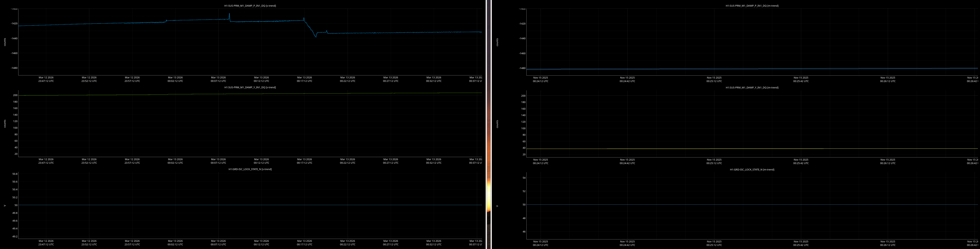Click the 54 y-axis tick in the right lock plot
980x249 pixels.
tap(524, 178)
